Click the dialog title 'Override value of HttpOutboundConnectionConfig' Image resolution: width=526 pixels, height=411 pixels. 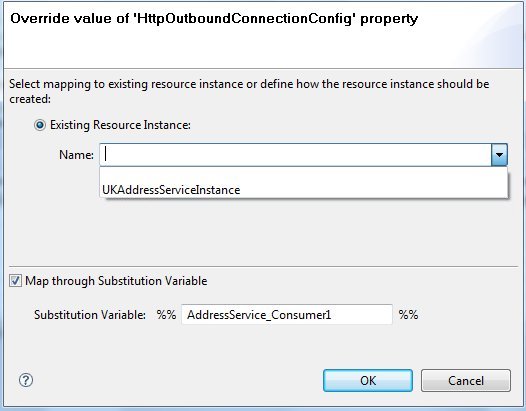214,18
